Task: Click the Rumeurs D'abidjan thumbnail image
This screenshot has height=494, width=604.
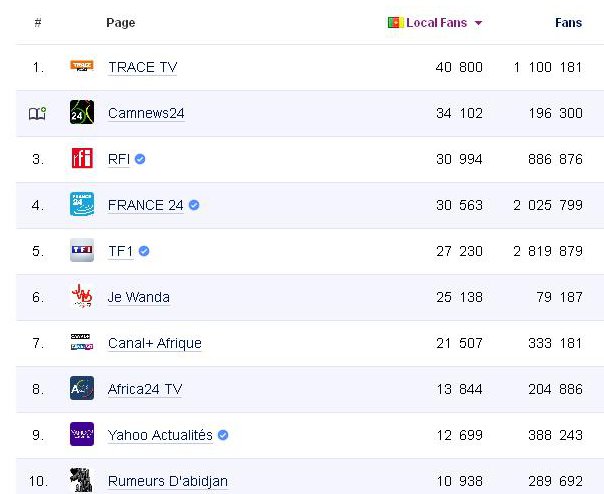Action: click(x=82, y=480)
